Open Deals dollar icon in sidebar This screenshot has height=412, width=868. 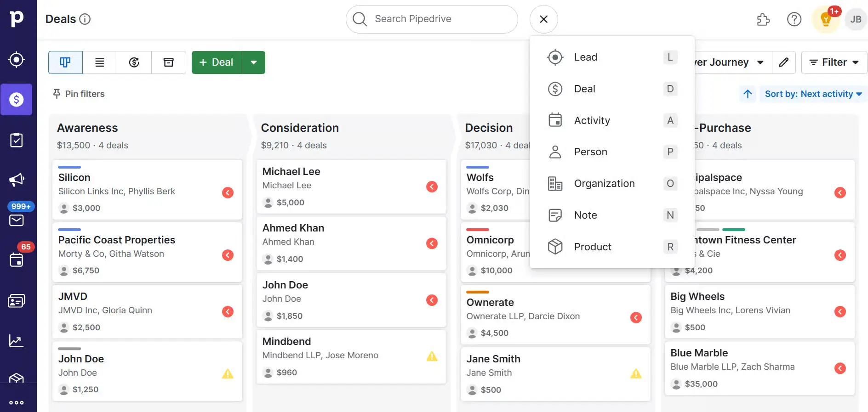coord(17,99)
